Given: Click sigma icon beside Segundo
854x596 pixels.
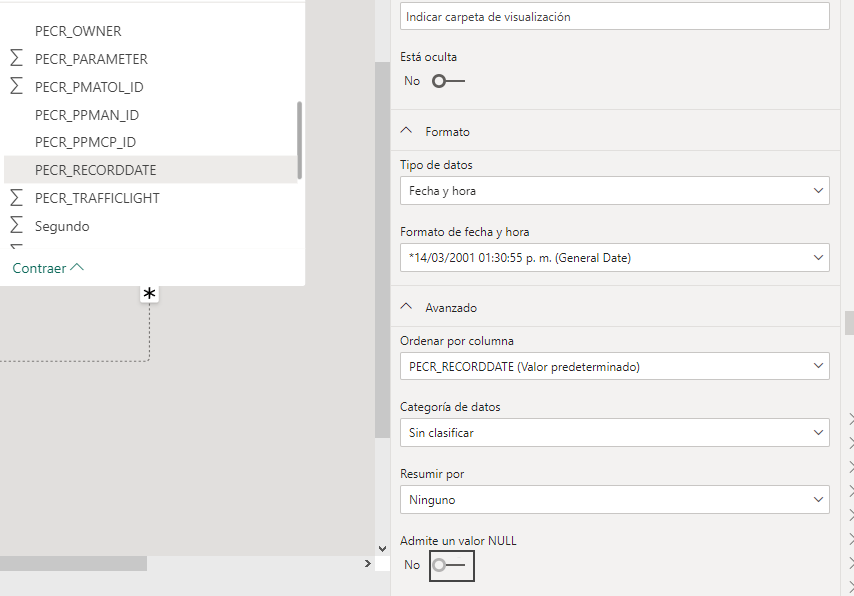Looking at the screenshot, I should click(x=17, y=225).
